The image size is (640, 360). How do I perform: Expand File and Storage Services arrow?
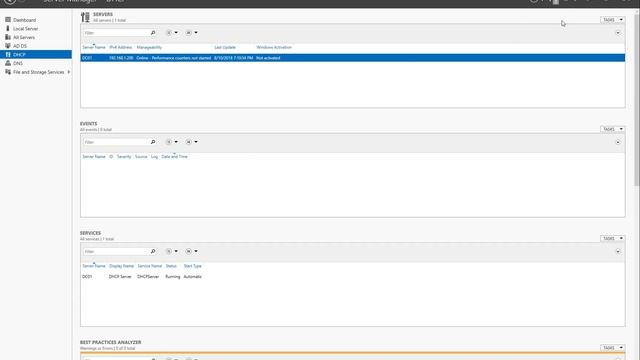69,72
